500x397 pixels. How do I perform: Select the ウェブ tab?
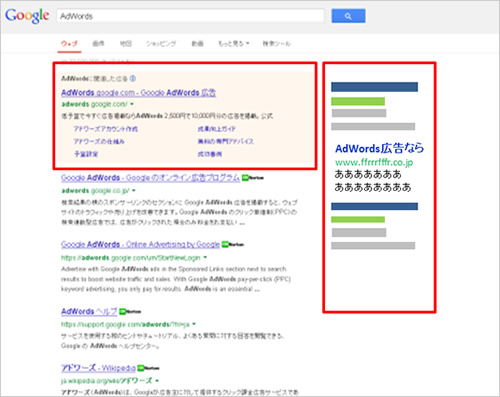coord(69,44)
